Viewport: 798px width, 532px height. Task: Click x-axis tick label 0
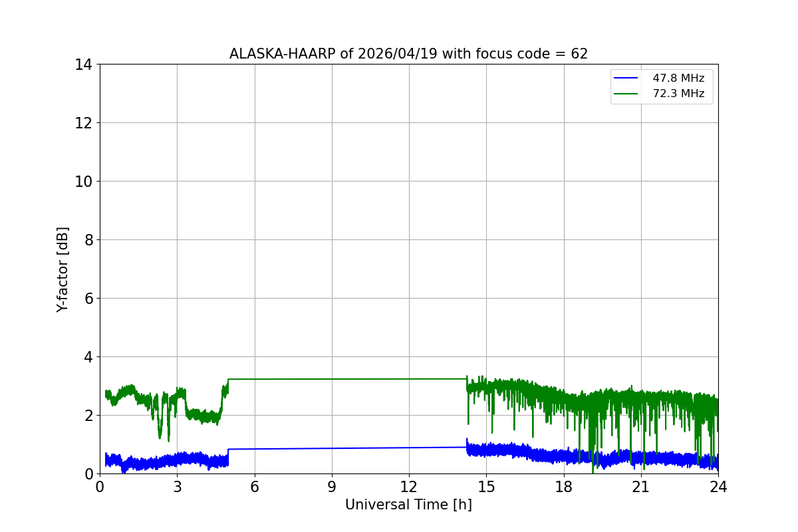click(x=100, y=486)
